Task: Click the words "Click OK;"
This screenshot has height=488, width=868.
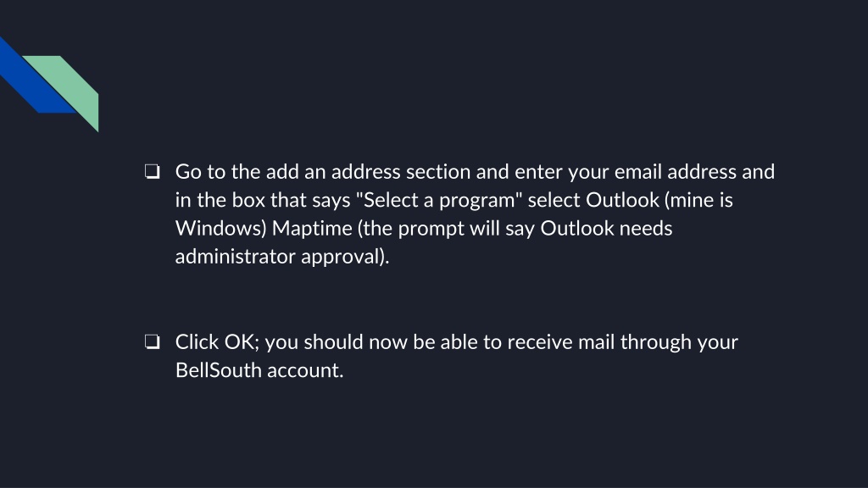Action: (x=217, y=342)
